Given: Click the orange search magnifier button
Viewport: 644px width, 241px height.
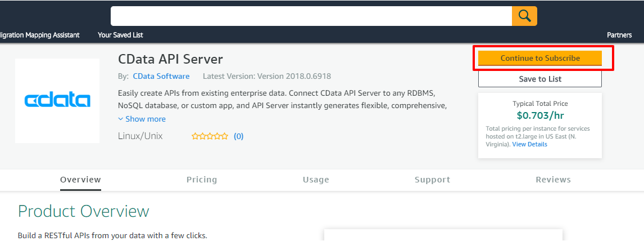Looking at the screenshot, I should (x=524, y=16).
